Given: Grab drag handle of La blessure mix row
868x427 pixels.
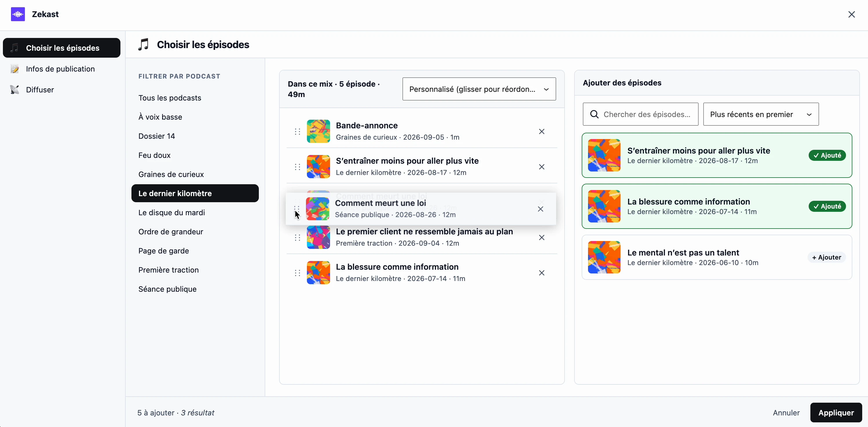Looking at the screenshot, I should [x=298, y=273].
